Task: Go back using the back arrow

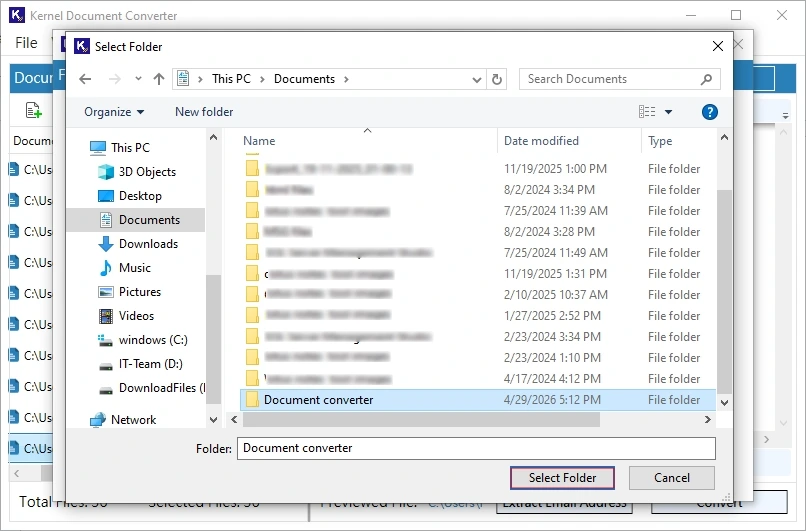Action: click(x=85, y=79)
